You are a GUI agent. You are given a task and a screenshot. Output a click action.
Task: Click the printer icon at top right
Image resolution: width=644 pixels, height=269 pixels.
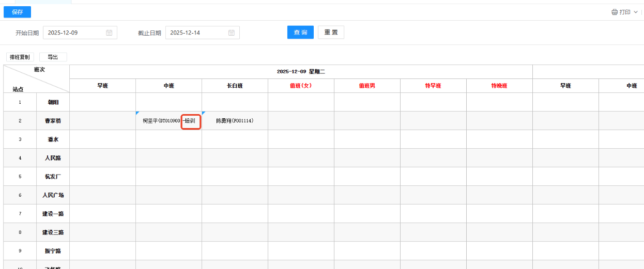coord(615,12)
